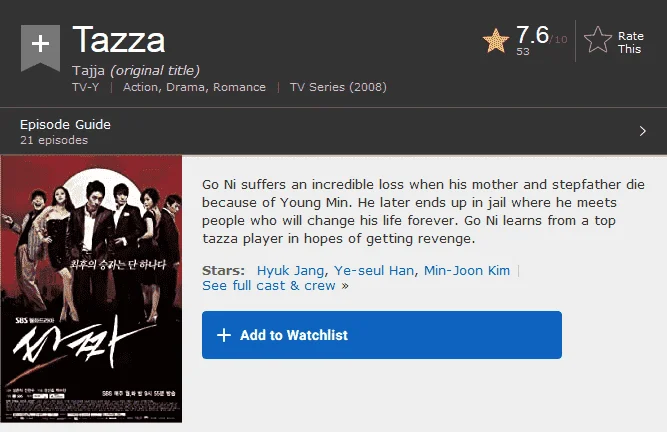Open Min-Joon Kim's profile link

tap(467, 270)
